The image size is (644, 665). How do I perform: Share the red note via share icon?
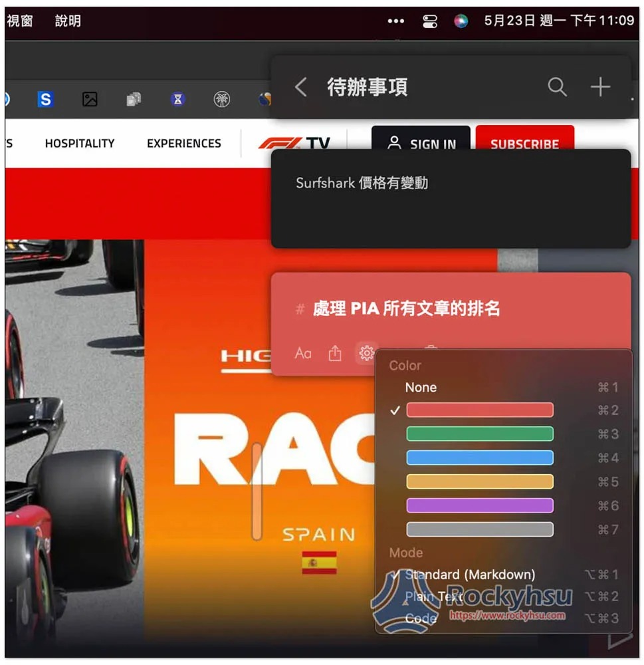pos(335,353)
